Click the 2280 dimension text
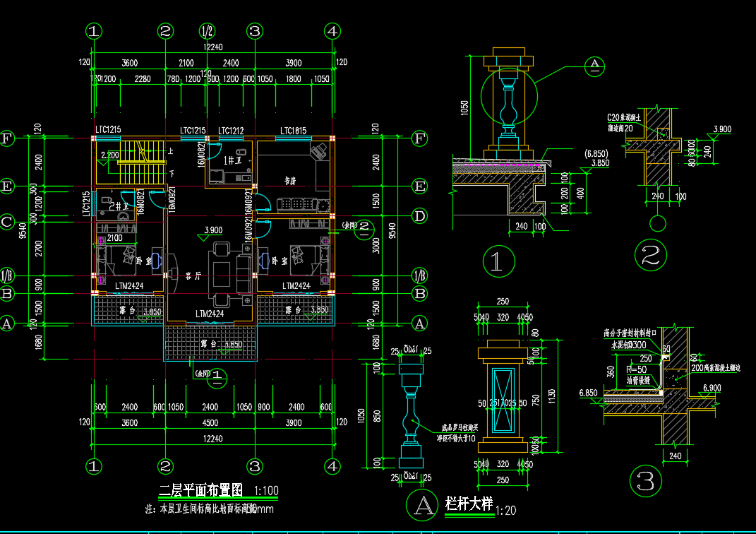Screen dimensions: 756x534 (x=143, y=78)
